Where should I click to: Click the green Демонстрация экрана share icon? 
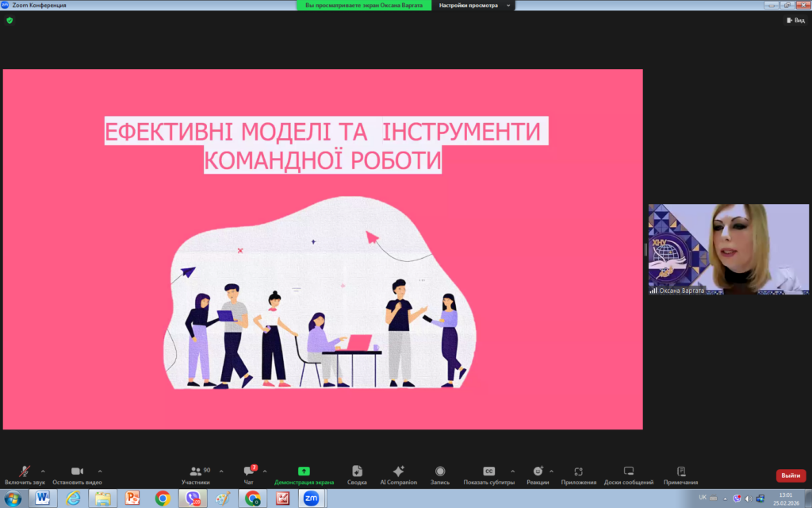point(304,471)
